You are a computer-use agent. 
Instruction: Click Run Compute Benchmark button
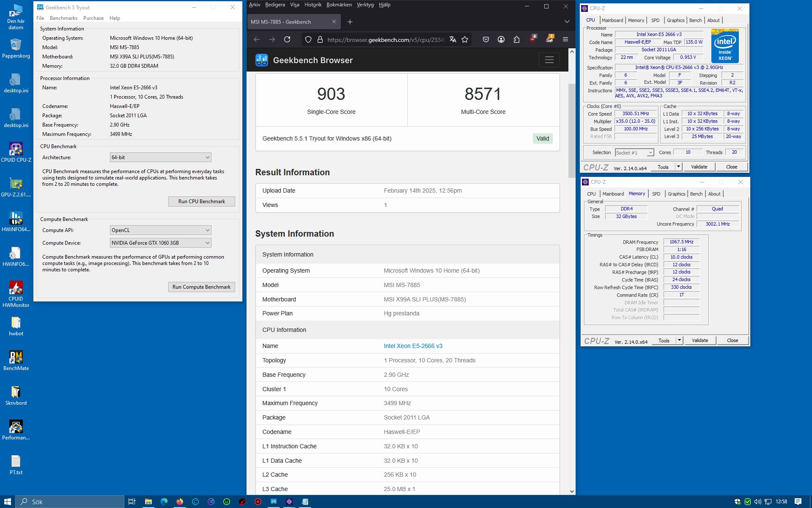click(x=201, y=287)
